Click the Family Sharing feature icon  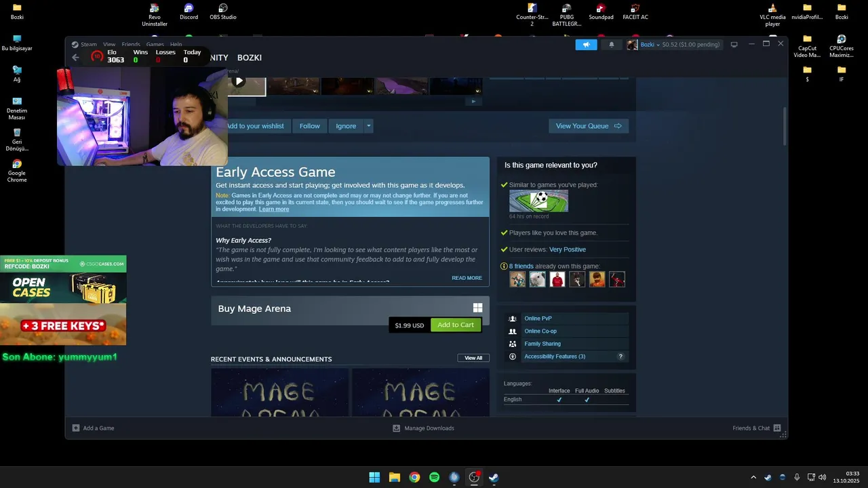513,344
